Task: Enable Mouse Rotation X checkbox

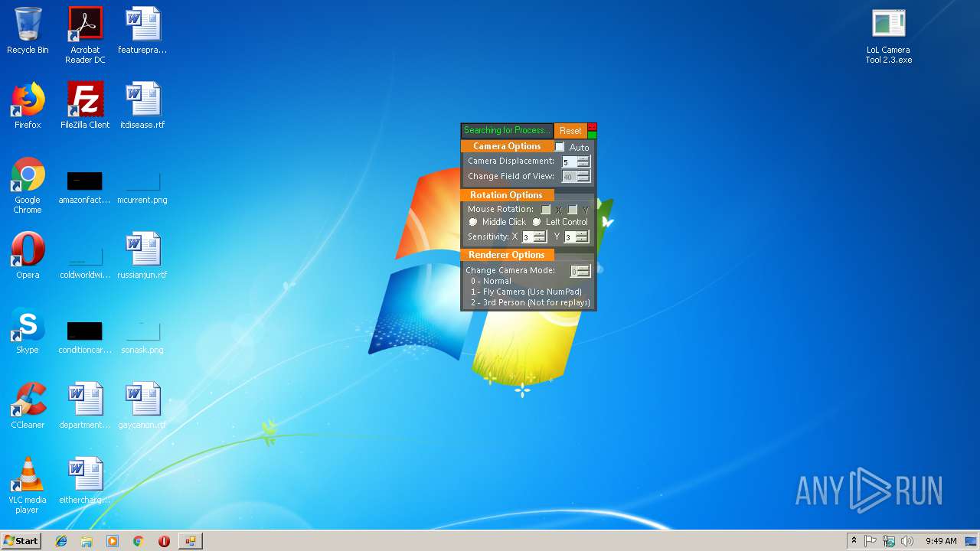Action: 546,209
